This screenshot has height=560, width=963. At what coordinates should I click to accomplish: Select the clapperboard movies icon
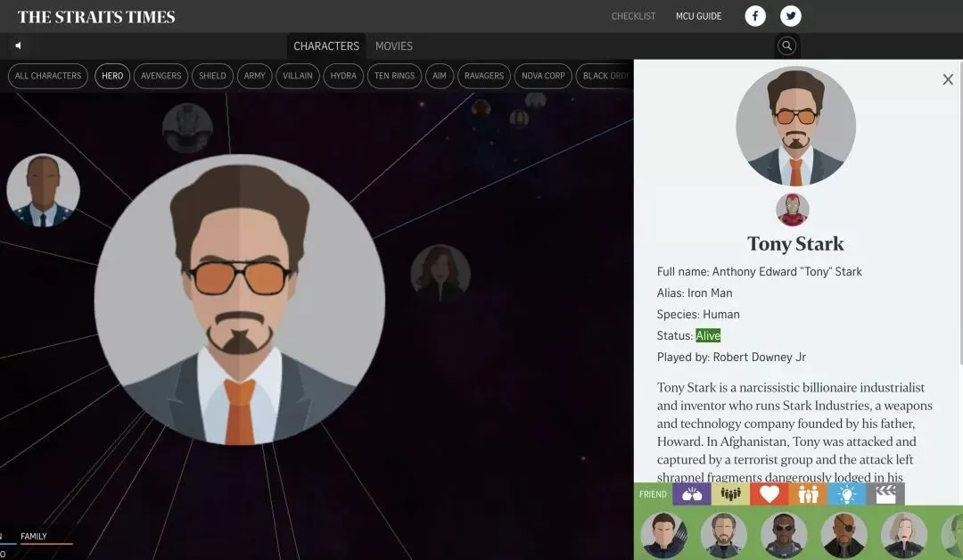pos(885,494)
